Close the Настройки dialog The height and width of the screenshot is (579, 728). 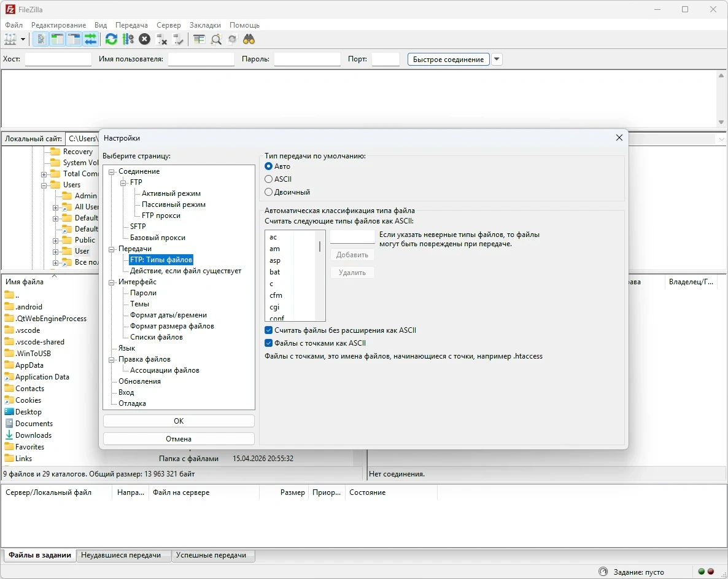(x=619, y=138)
